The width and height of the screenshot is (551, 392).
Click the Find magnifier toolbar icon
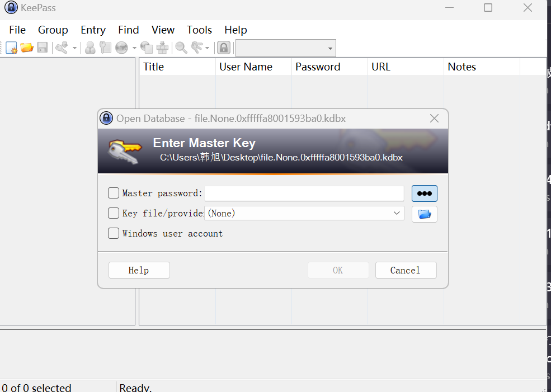click(181, 48)
